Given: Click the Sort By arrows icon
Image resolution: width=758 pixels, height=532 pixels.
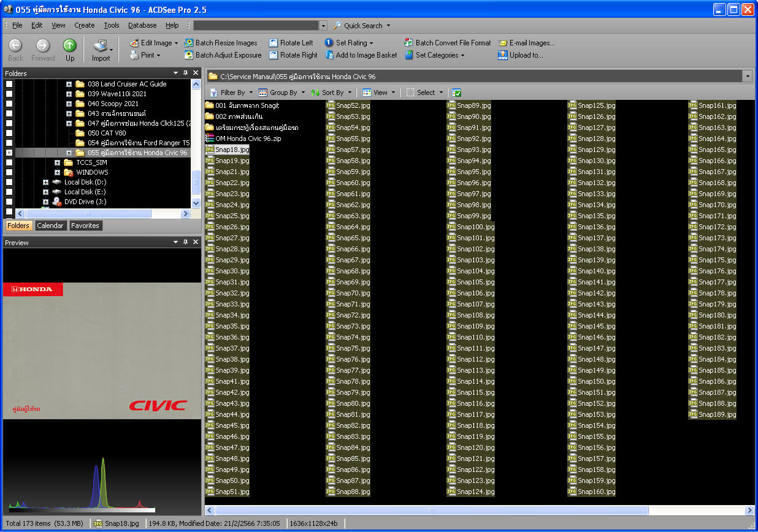Looking at the screenshot, I should coord(315,93).
